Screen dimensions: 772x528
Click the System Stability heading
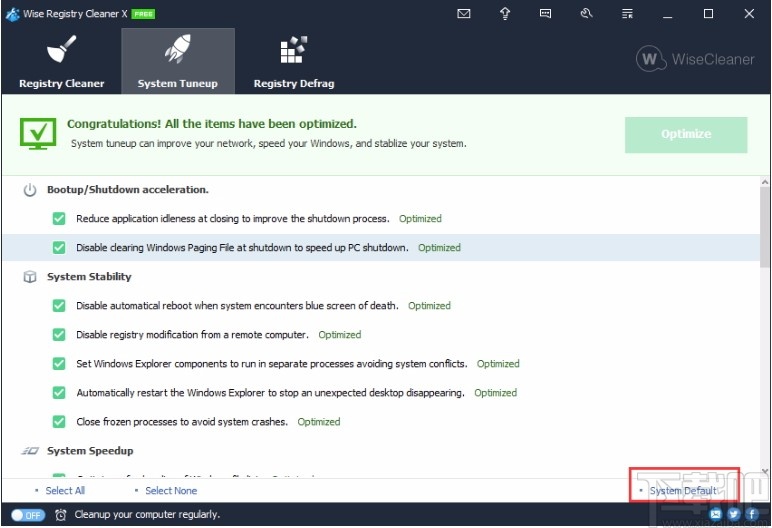coord(89,277)
